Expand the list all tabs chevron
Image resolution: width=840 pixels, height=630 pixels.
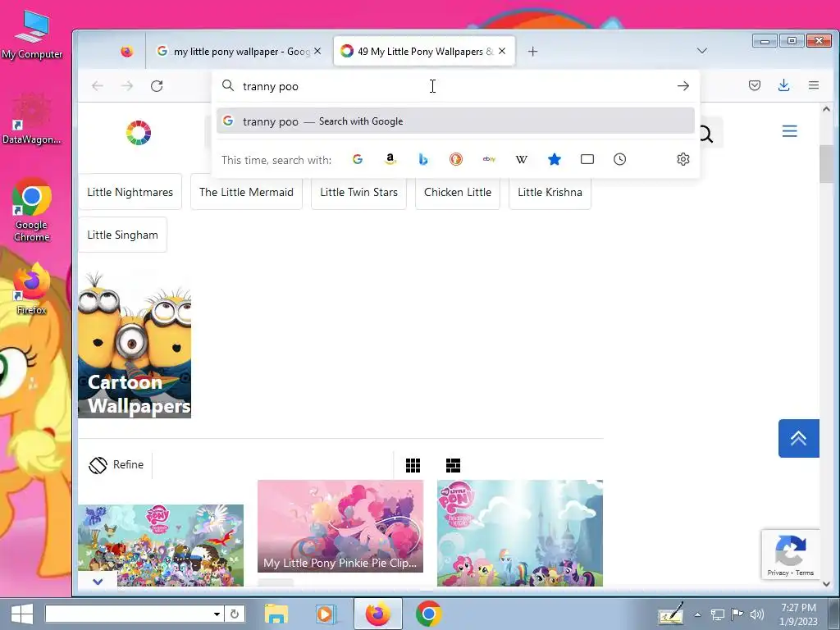702,51
